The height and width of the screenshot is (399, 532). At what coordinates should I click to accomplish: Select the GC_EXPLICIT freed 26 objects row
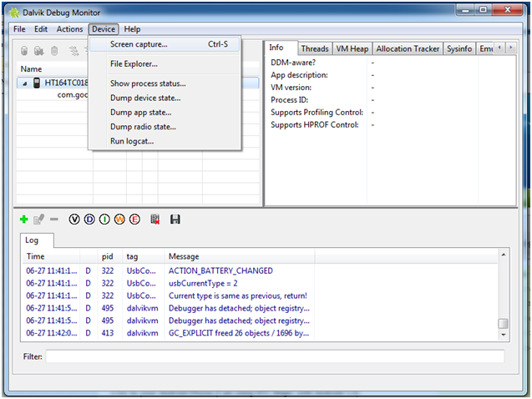pyautogui.click(x=260, y=333)
